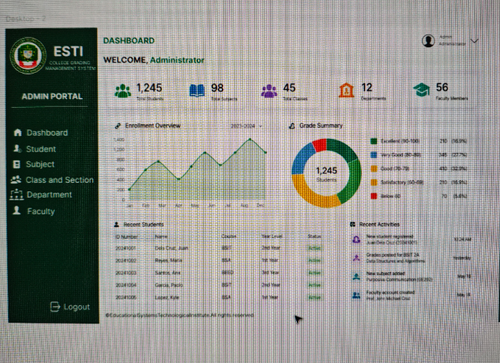The width and height of the screenshot is (500, 363).
Task: Click the Lopez, Kyle name cell
Action: (167, 297)
